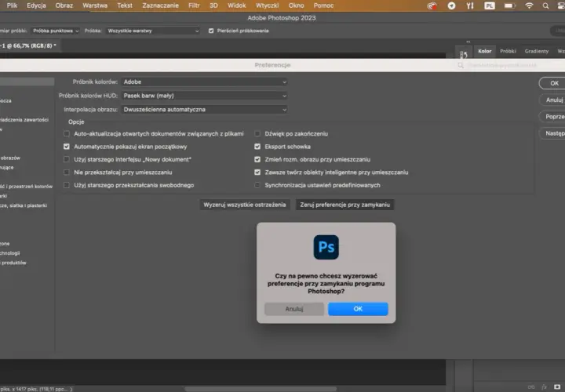Open the 3D menu
Image resolution: width=565 pixels, height=392 pixels.
click(213, 5)
